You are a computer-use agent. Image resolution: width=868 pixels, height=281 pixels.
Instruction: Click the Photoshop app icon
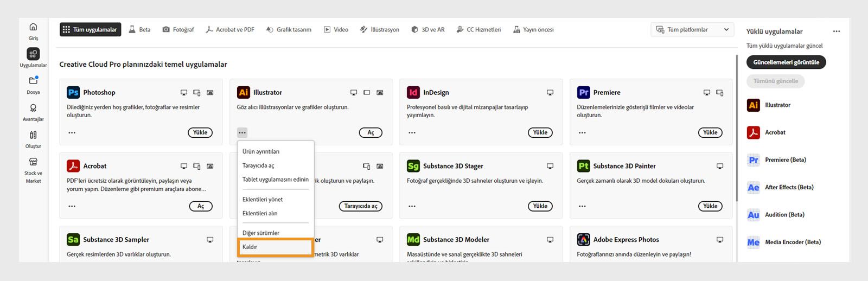pyautogui.click(x=73, y=92)
